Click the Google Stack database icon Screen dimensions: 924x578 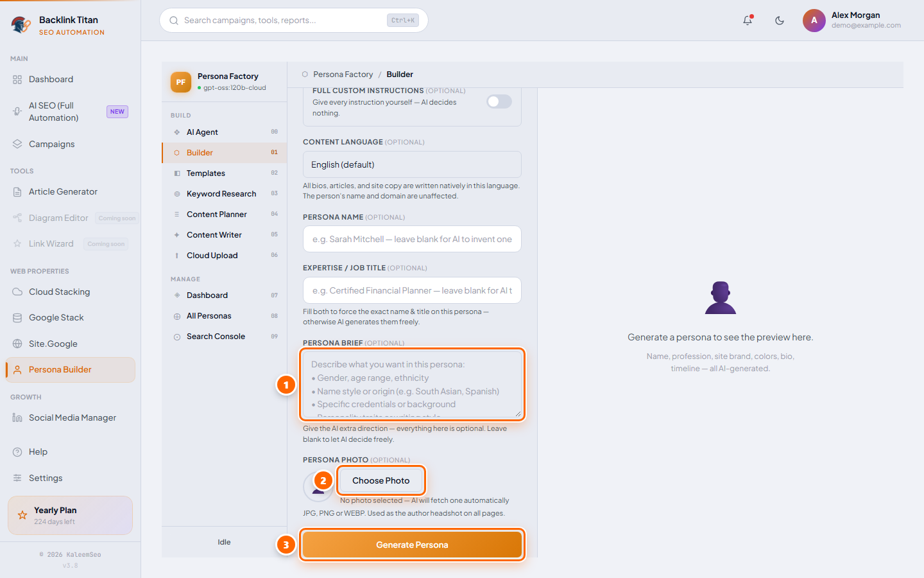pos(17,318)
